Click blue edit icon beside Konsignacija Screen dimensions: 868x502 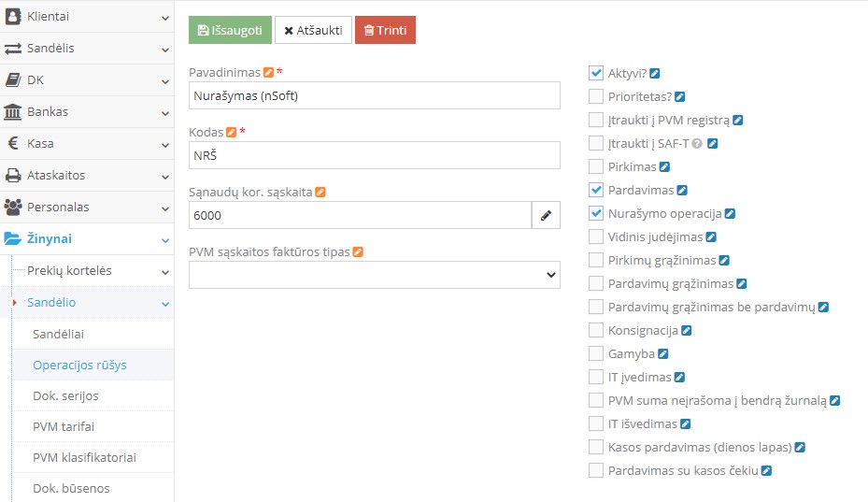pos(687,330)
